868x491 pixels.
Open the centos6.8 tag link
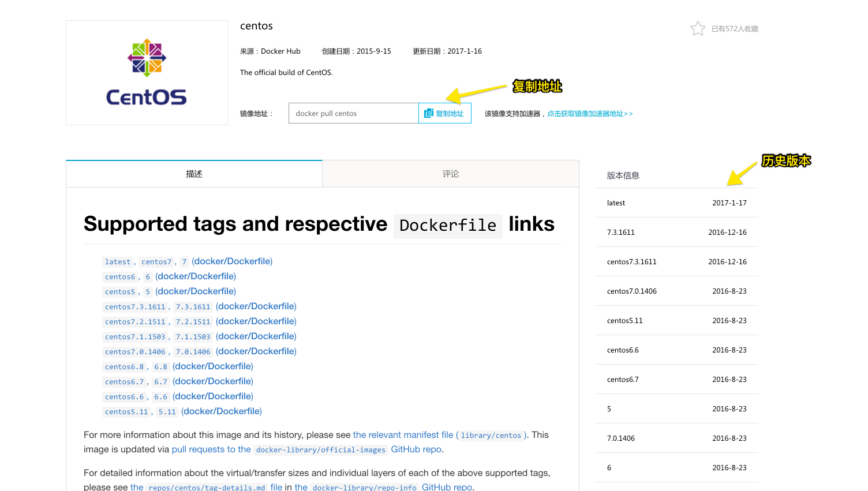click(x=124, y=367)
